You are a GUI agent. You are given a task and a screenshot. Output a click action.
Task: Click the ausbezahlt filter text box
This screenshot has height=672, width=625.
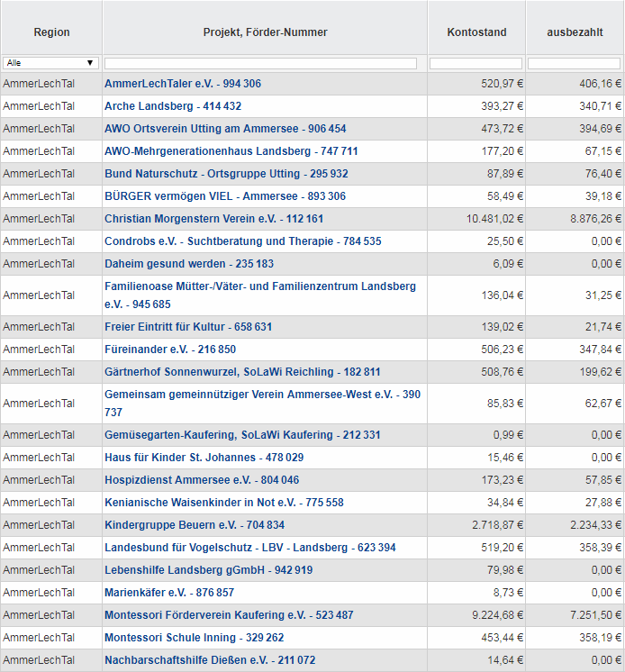[574, 63]
